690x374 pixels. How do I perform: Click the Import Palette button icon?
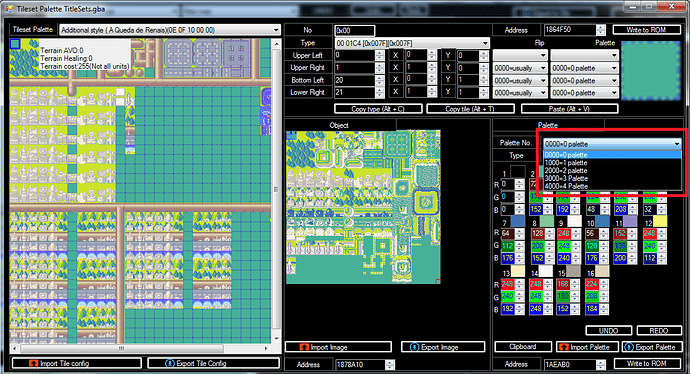[564, 347]
